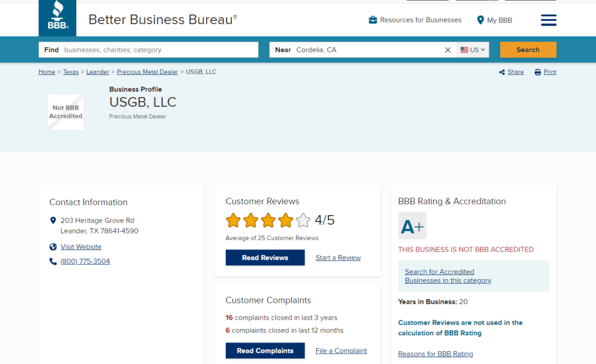This screenshot has width=596, height=364.
Task: Click the File a Complaint link
Action: [341, 351]
